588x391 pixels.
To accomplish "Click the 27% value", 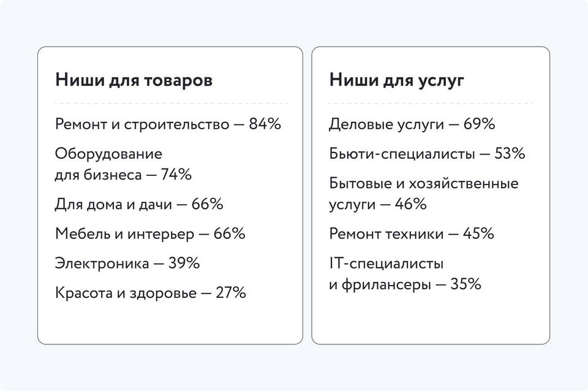I will (x=230, y=293).
